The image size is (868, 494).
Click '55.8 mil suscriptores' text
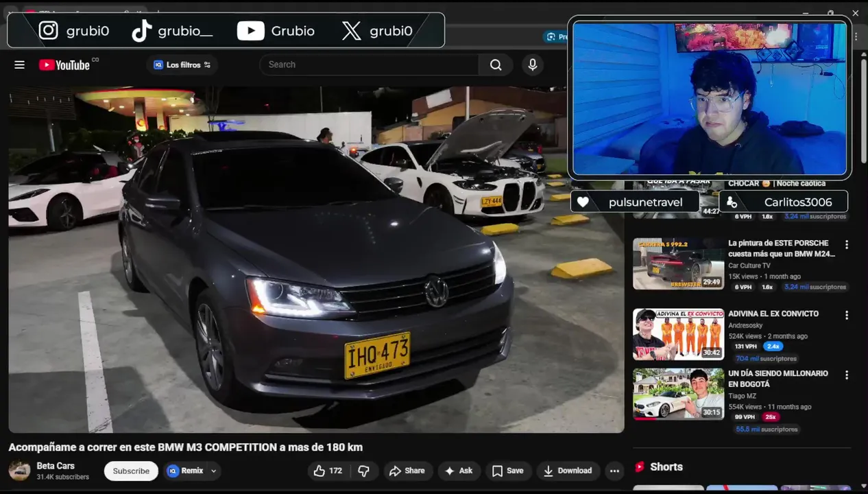[767, 429]
